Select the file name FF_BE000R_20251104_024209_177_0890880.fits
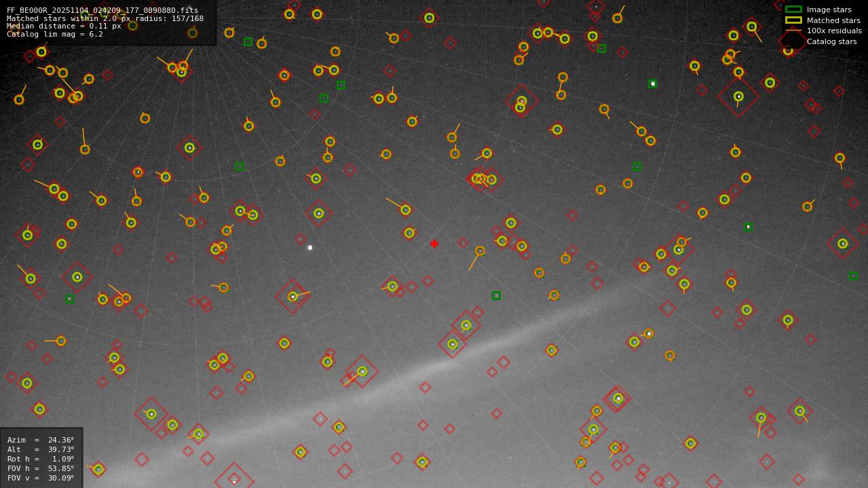The width and height of the screenshot is (868, 488). pyautogui.click(x=102, y=10)
